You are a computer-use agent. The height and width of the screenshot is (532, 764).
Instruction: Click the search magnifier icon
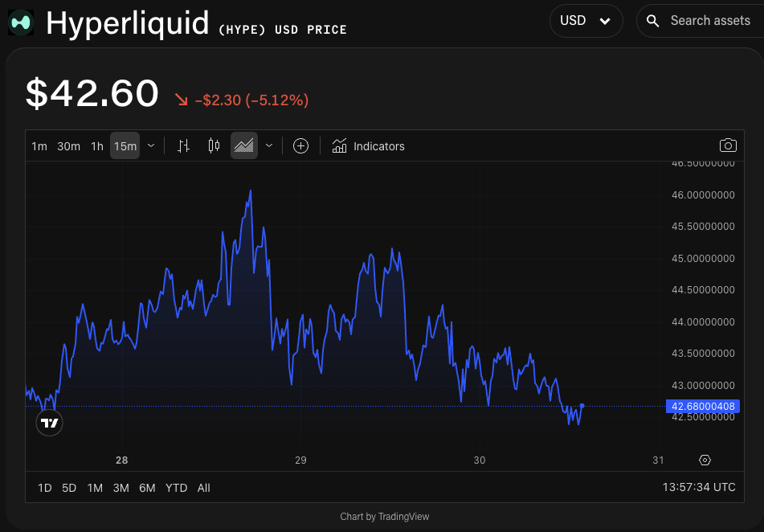[x=651, y=21]
